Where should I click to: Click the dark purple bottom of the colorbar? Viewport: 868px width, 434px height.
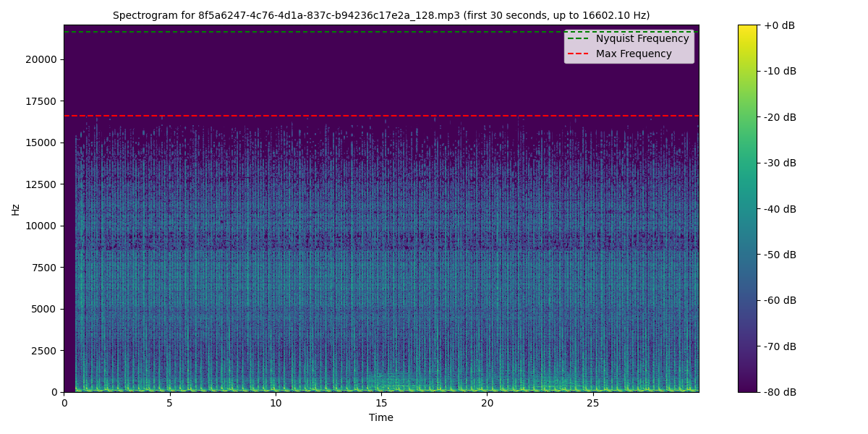click(x=747, y=388)
